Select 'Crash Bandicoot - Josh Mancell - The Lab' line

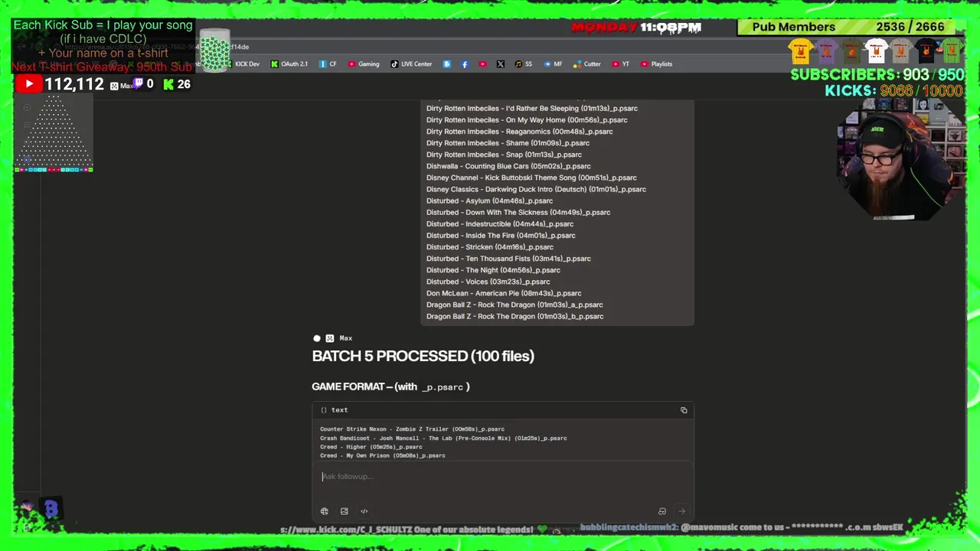coord(443,439)
